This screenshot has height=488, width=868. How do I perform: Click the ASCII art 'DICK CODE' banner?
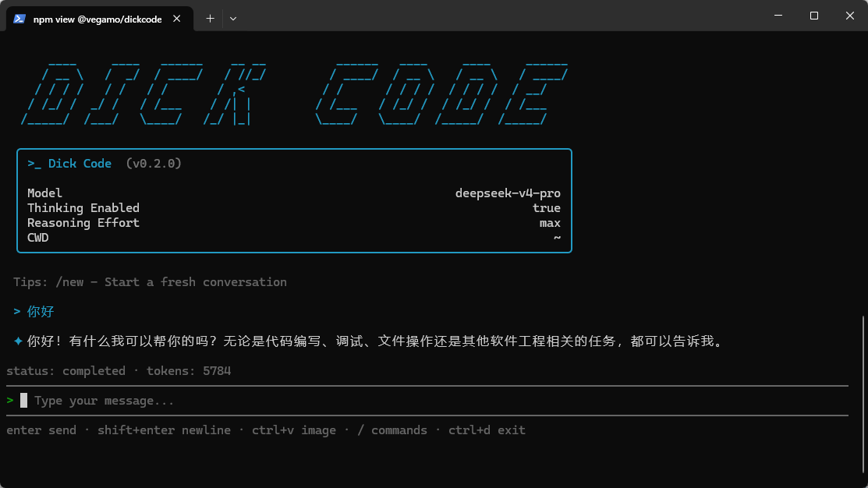(x=295, y=94)
